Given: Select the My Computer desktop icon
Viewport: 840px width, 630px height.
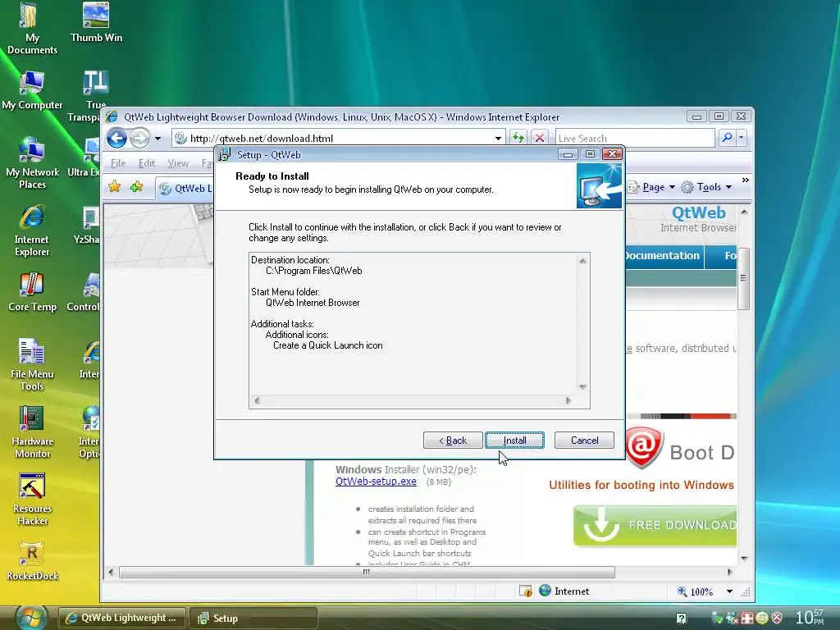Looking at the screenshot, I should [x=32, y=90].
